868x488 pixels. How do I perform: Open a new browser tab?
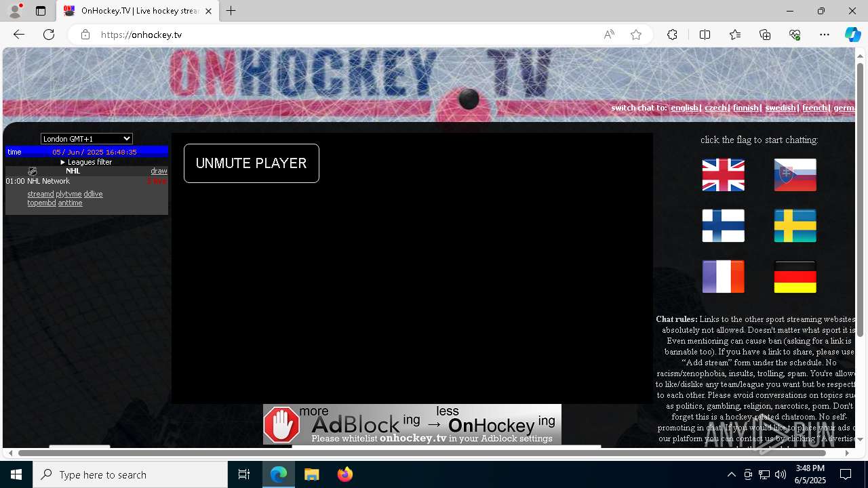pyautogui.click(x=231, y=11)
